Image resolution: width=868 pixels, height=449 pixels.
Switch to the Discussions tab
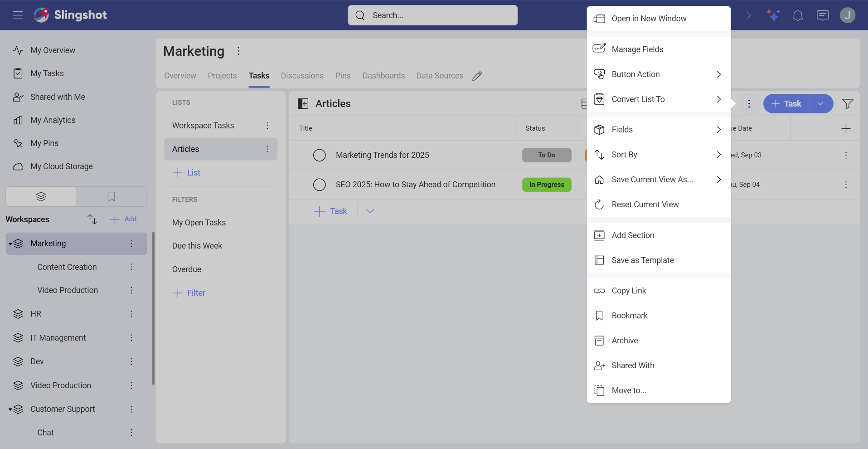pos(302,76)
